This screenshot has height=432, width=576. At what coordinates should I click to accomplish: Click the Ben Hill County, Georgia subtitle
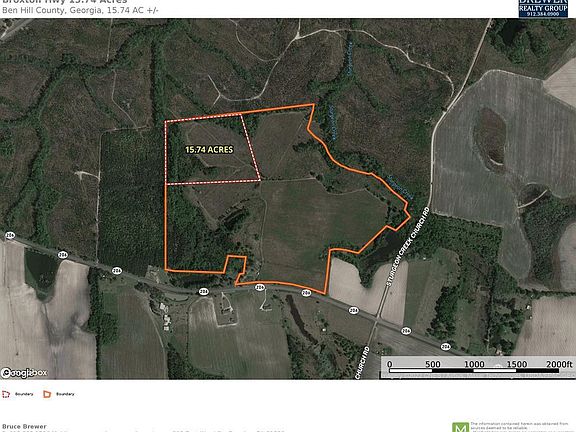pyautogui.click(x=80, y=10)
